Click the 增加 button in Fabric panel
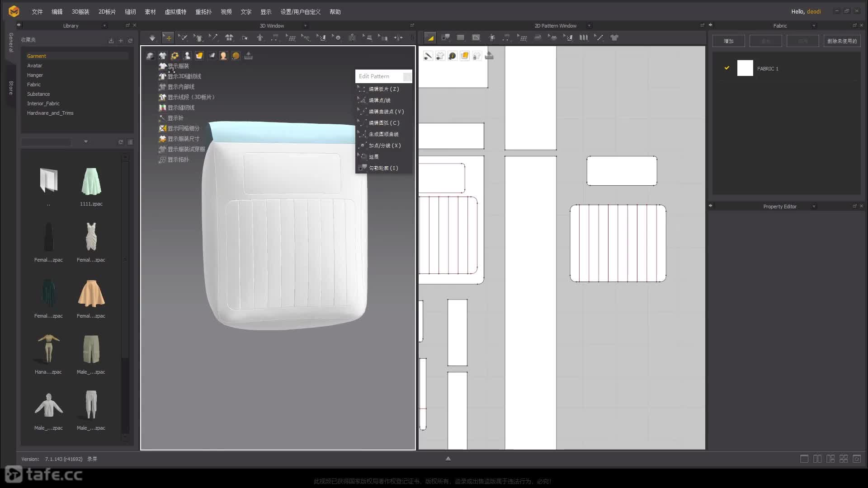This screenshot has height=488, width=868. point(728,41)
